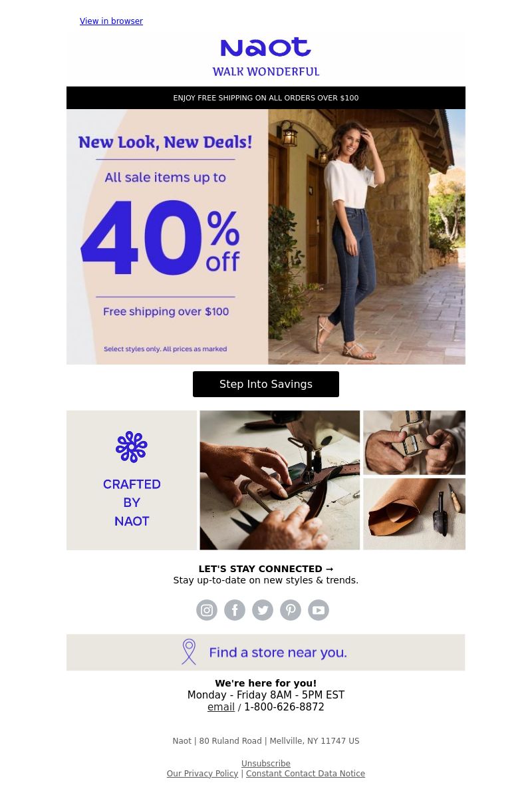Open the Facebook social icon
The image size is (532, 785).
235,610
